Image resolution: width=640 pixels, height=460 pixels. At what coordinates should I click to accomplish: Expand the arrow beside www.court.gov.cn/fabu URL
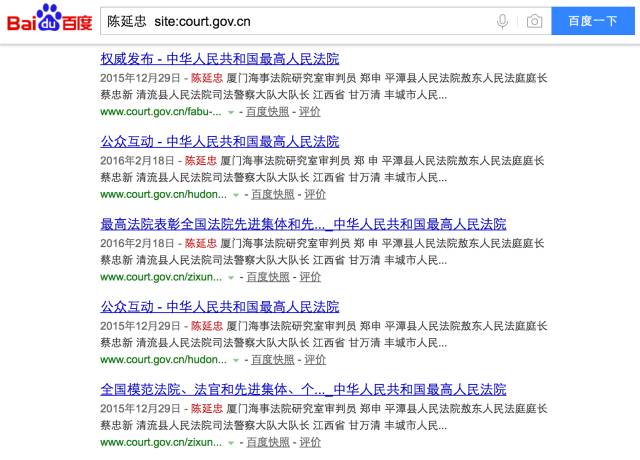click(230, 113)
